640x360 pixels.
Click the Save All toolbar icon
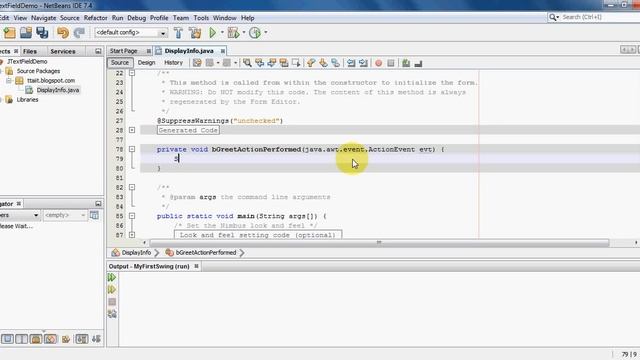(42, 33)
